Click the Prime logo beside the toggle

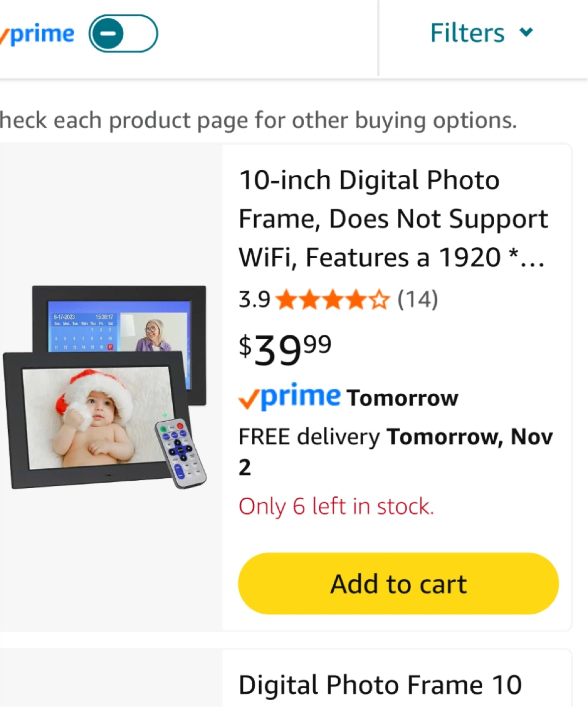point(39,34)
